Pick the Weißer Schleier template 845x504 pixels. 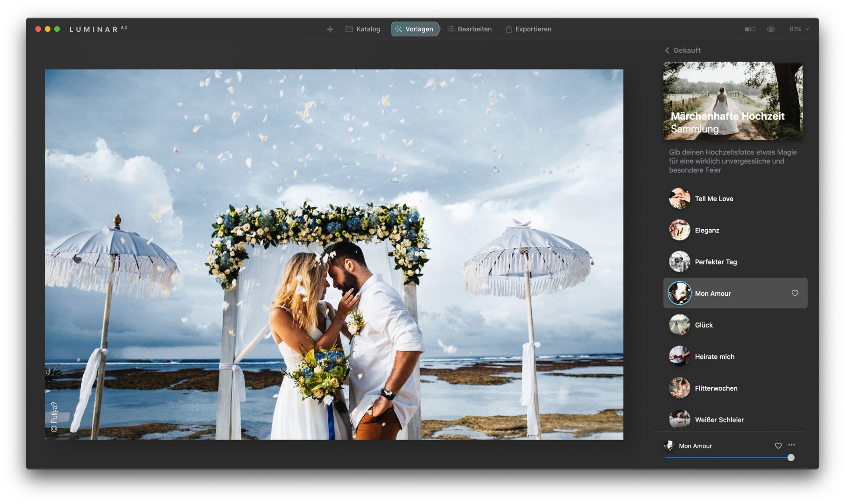pyautogui.click(x=719, y=420)
